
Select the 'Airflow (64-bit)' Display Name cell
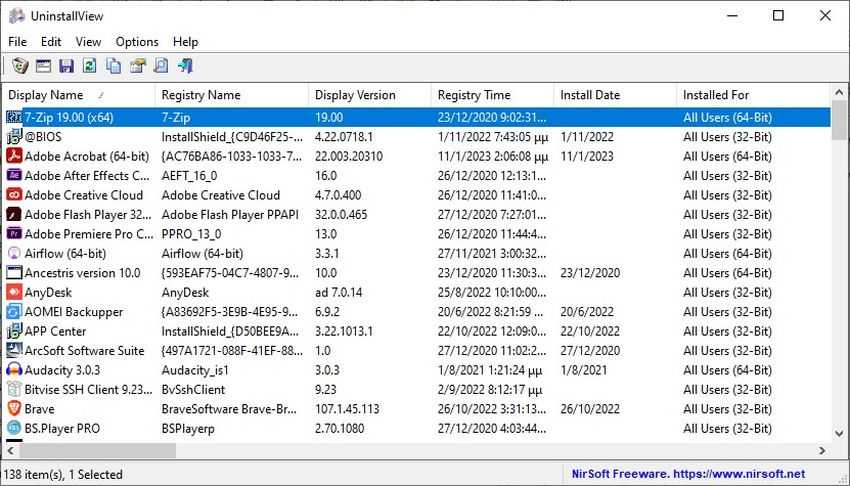click(x=65, y=254)
